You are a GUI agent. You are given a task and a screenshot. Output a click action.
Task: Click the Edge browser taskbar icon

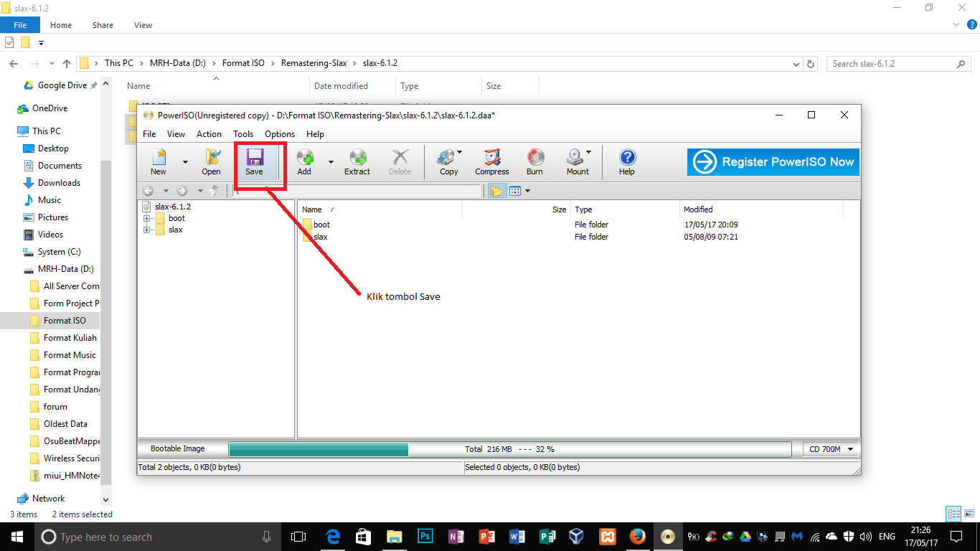(333, 537)
